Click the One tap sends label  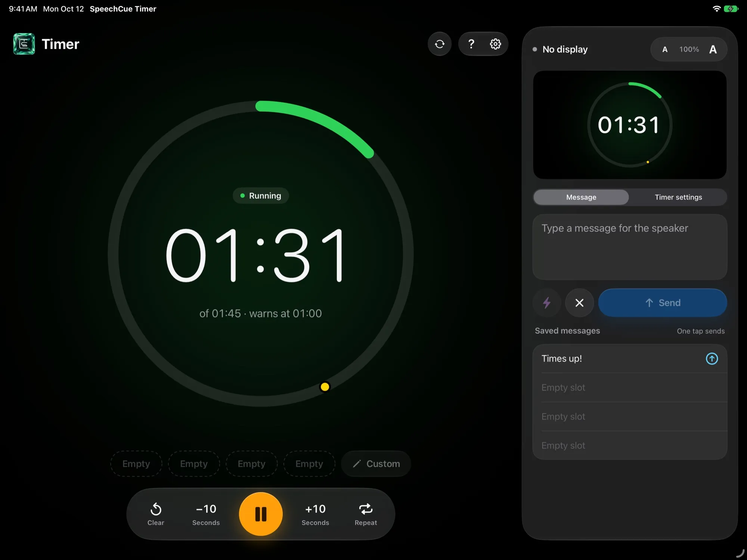[701, 331]
